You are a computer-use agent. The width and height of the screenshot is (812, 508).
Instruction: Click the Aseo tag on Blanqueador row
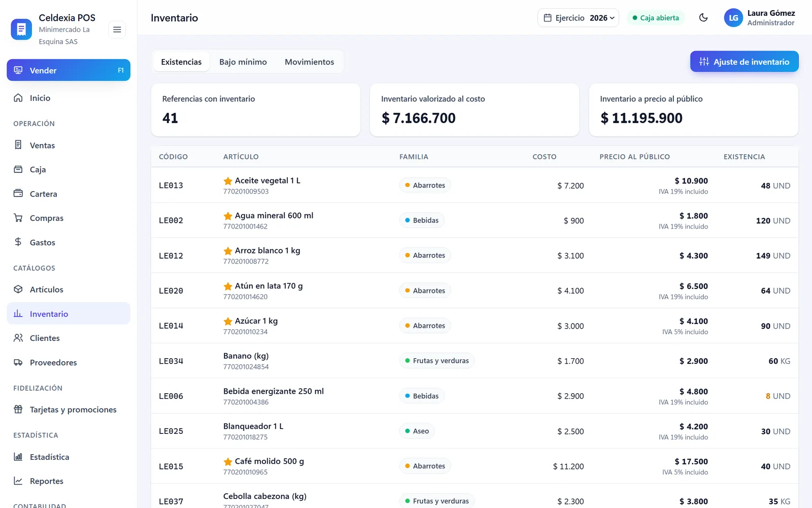[x=417, y=431]
